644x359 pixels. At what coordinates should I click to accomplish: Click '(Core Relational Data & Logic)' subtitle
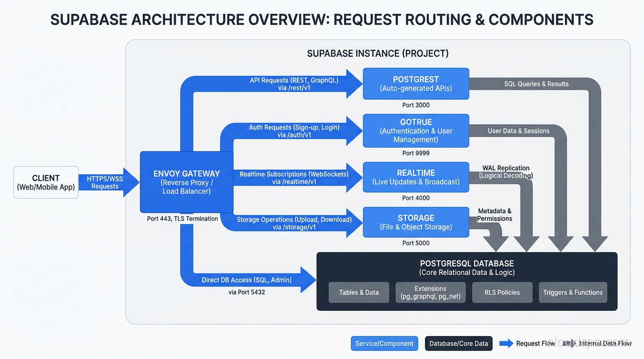(x=467, y=273)
